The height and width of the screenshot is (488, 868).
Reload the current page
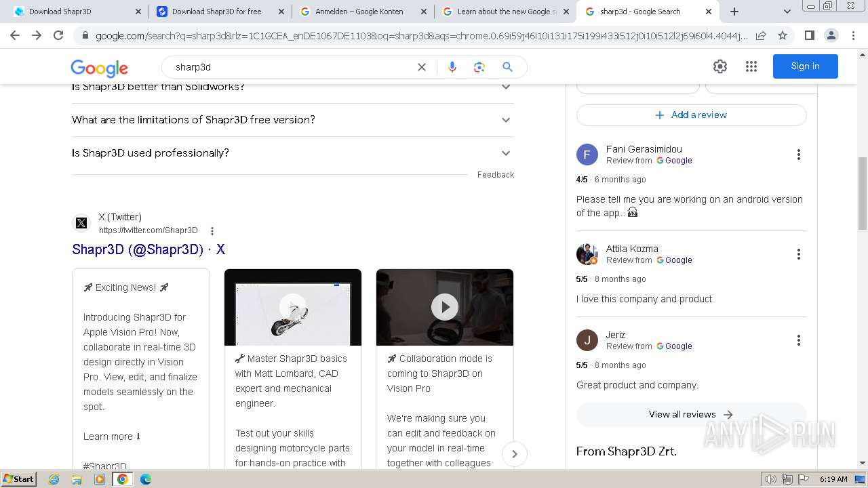[x=58, y=35]
